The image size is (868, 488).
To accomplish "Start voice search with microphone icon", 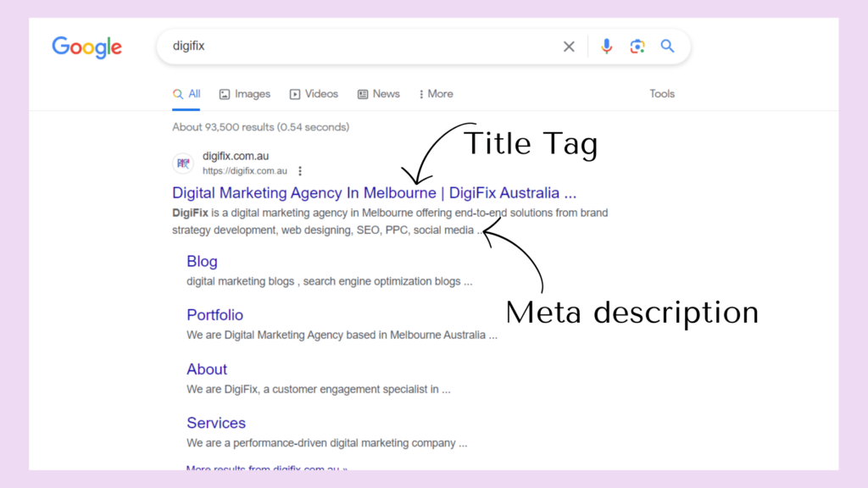I will click(606, 47).
